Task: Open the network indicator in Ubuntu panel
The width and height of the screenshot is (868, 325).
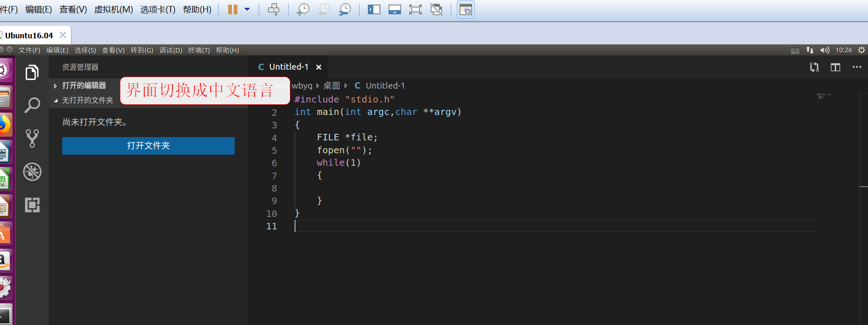Action: pos(810,50)
